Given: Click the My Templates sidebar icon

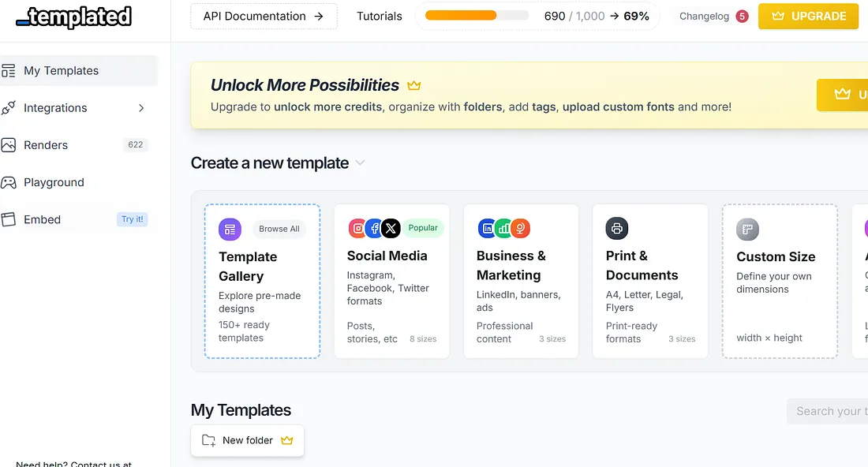Looking at the screenshot, I should [9, 71].
